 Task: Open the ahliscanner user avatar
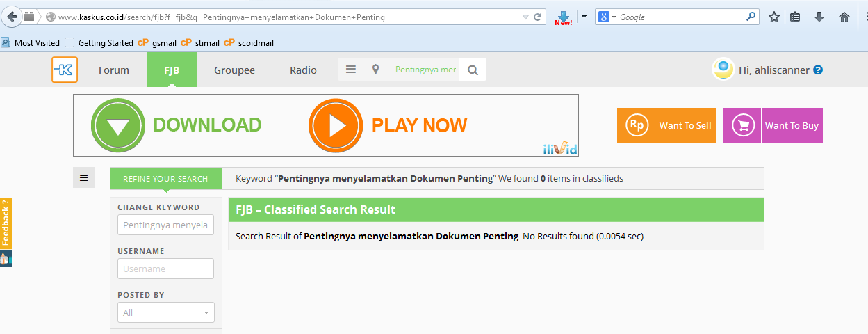(723, 69)
